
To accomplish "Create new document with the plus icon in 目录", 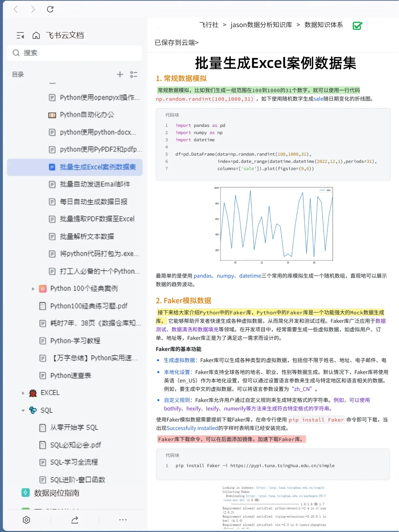I will (120, 74).
